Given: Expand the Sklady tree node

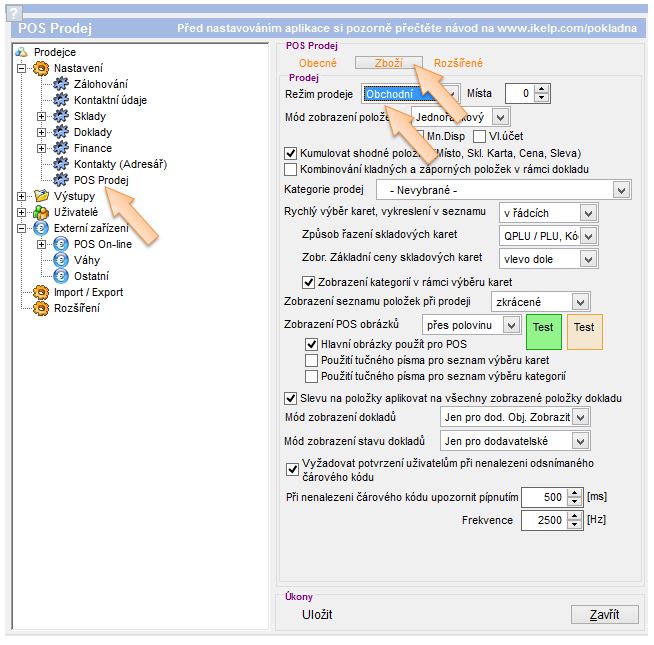Looking at the screenshot, I should (41, 116).
